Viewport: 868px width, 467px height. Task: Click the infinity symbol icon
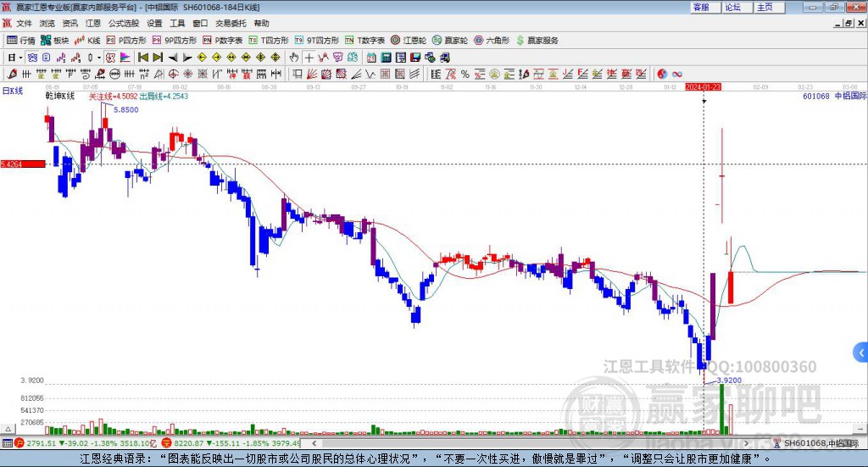pos(677,74)
